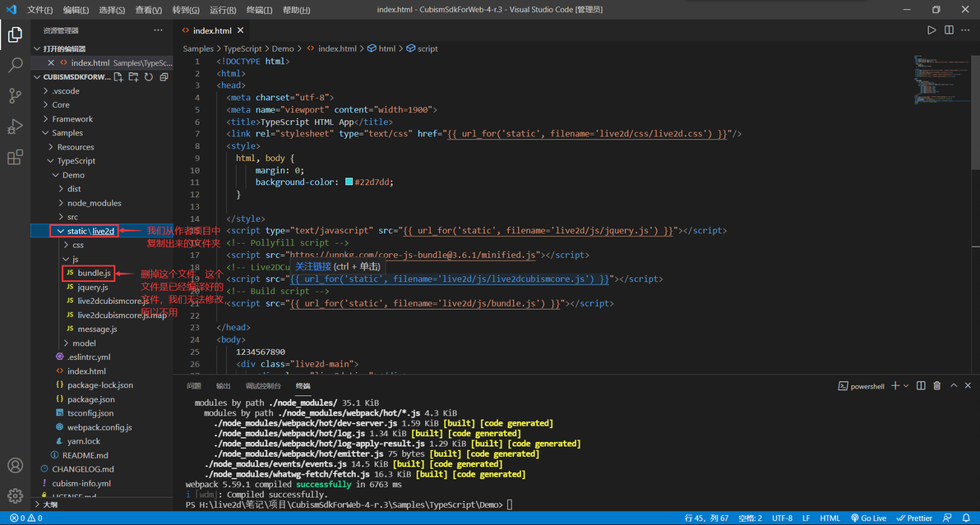The height and width of the screenshot is (525, 980).
Task: Open the #22d7dd color swatch picker
Action: [x=349, y=182]
